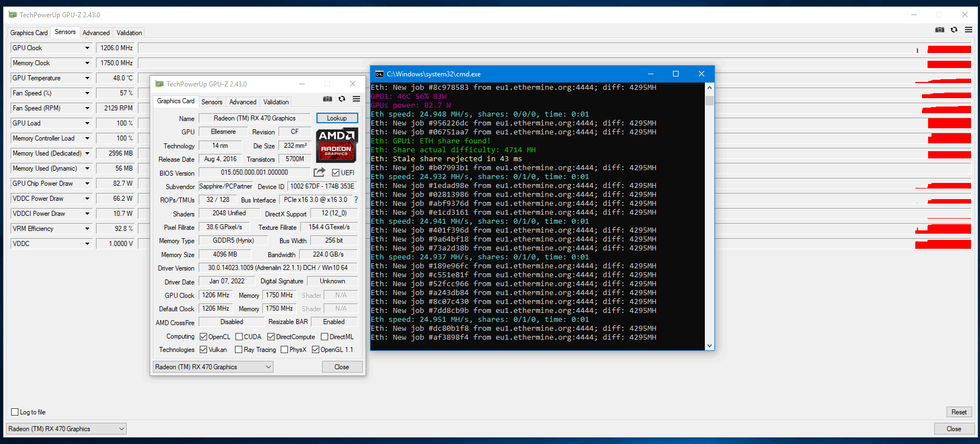This screenshot has width=980, height=444.
Task: Switch to Advanced tab in back window
Action: coord(96,33)
